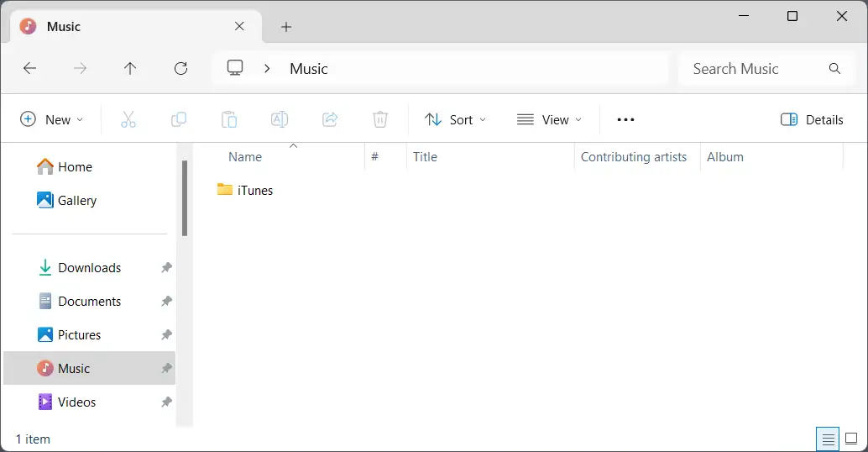The image size is (868, 452).
Task: Sort by the Name column header
Action: pyautogui.click(x=245, y=157)
